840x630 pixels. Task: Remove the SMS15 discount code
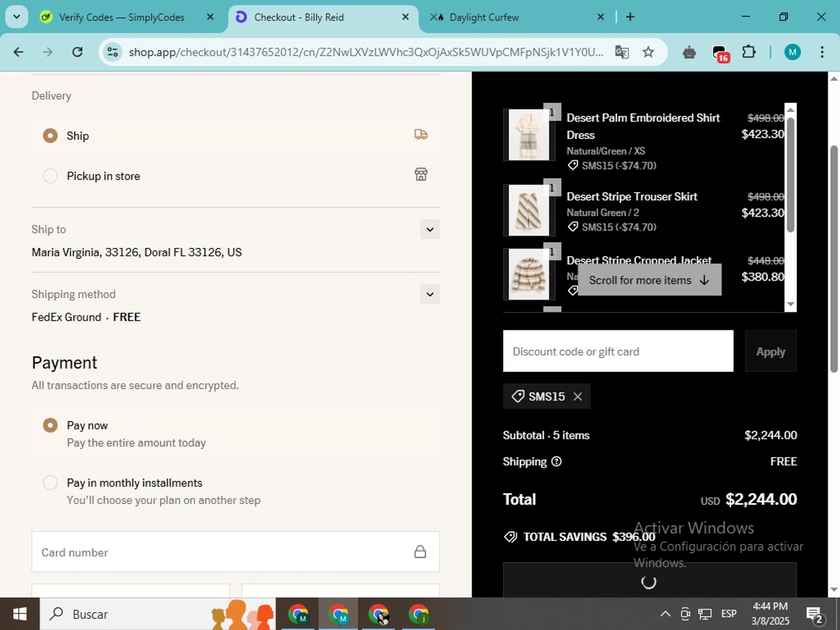click(x=577, y=396)
